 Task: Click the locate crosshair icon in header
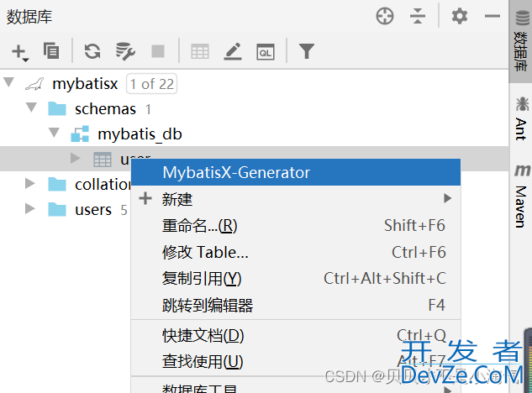[385, 16]
